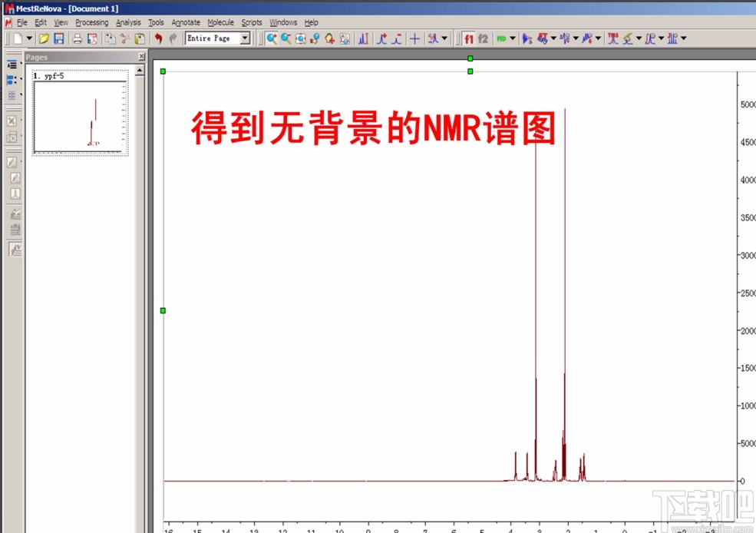756x533 pixels.
Task: Activate the Crosshair cursor tool
Action: coord(414,38)
